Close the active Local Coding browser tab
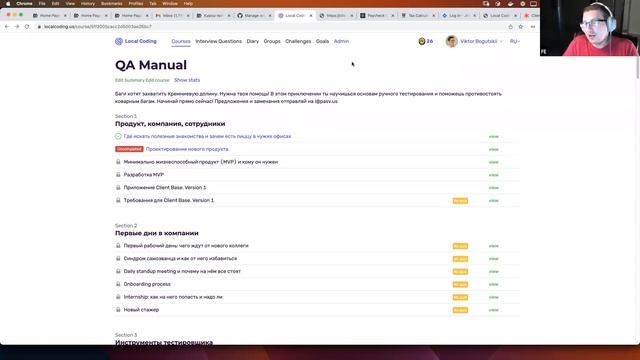The image size is (640, 360). (311, 16)
